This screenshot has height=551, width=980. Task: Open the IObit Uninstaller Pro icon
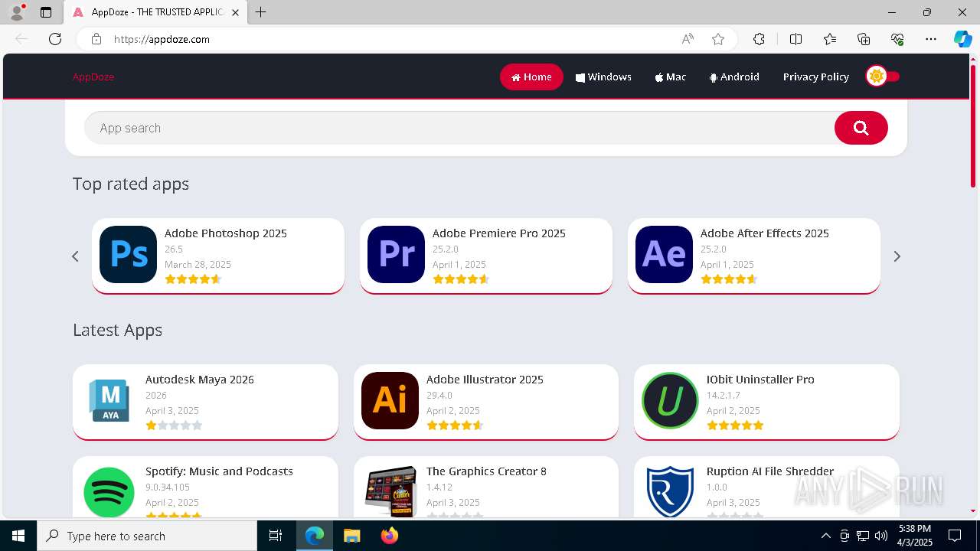[x=670, y=400]
